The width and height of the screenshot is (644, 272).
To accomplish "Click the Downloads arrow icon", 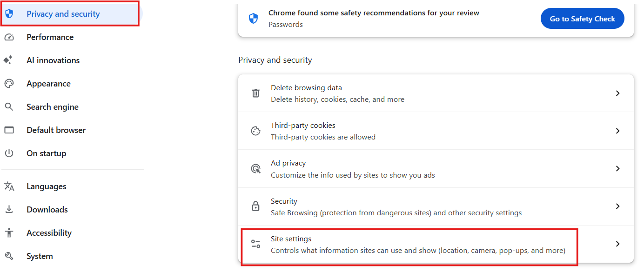I will pyautogui.click(x=9, y=210).
